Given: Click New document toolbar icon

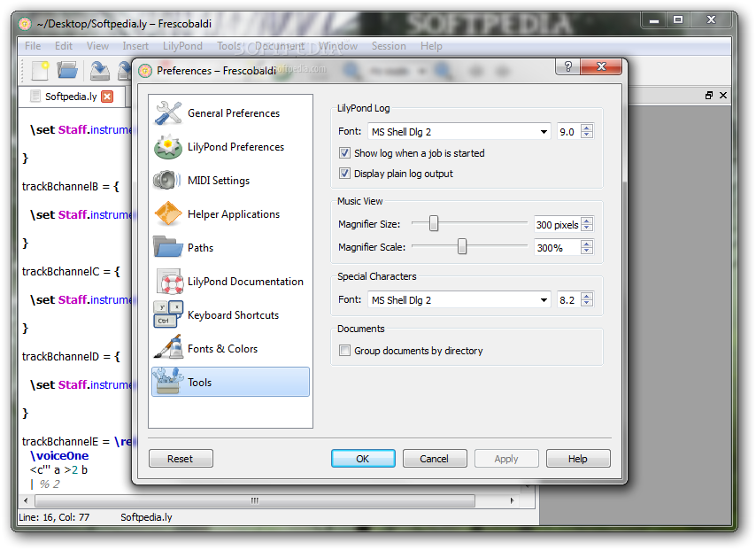Looking at the screenshot, I should coord(40,71).
